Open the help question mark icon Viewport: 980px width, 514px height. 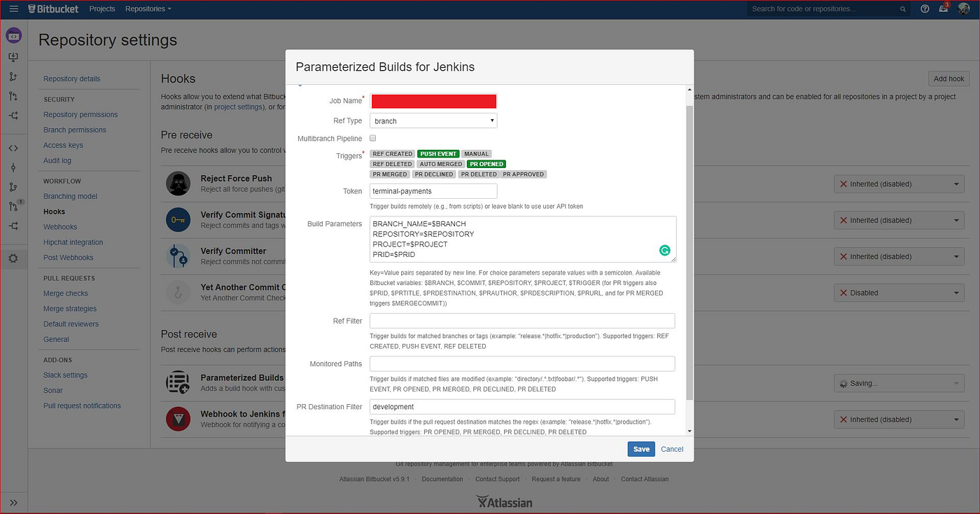pos(924,8)
